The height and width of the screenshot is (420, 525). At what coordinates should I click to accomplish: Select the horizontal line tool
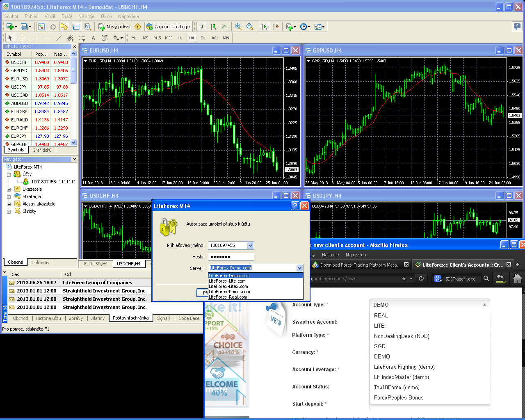pos(48,38)
